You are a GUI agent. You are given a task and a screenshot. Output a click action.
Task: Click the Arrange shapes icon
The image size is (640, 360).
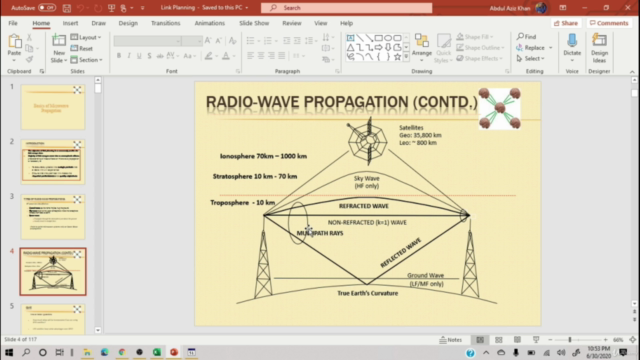point(422,46)
